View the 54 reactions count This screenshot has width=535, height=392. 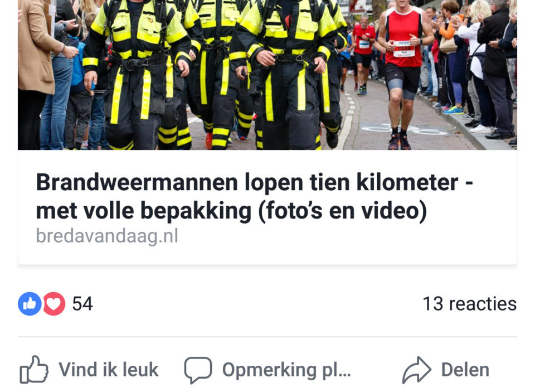click(x=82, y=303)
